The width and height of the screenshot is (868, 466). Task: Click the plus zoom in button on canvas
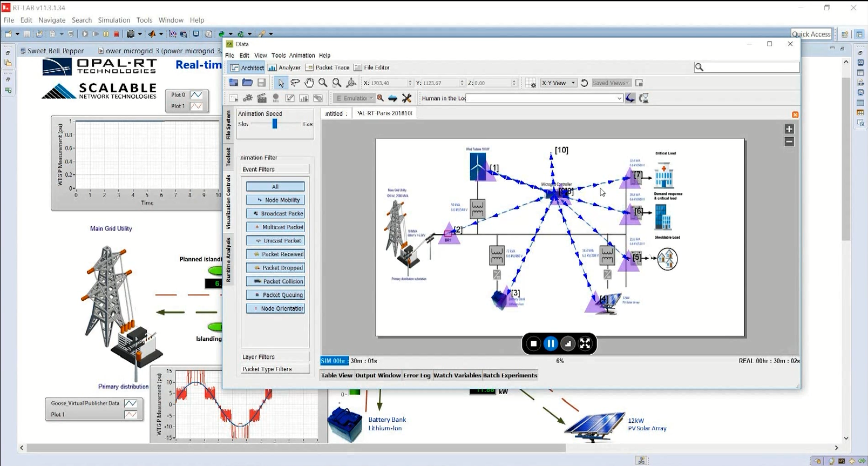click(789, 129)
